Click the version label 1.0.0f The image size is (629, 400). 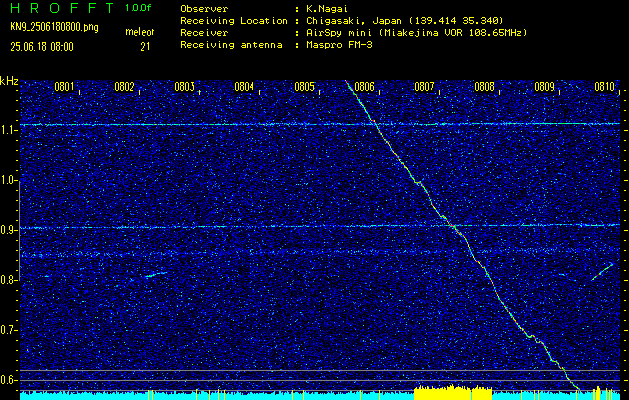click(138, 8)
